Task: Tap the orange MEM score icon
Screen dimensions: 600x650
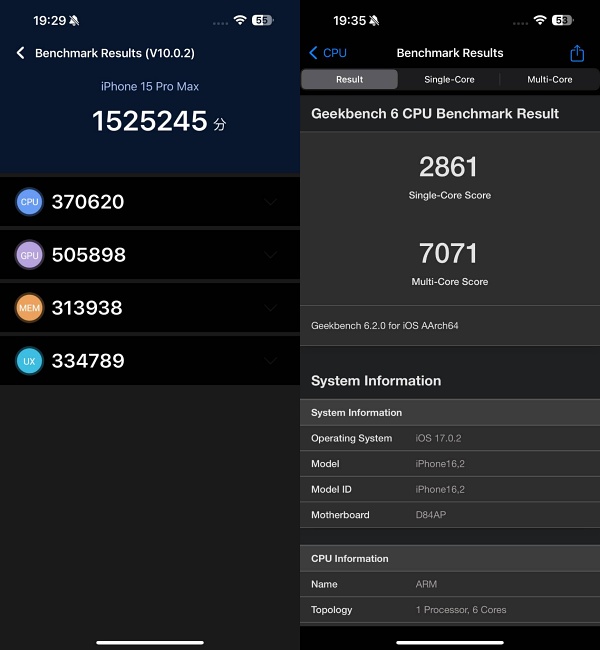Action: pos(29,308)
